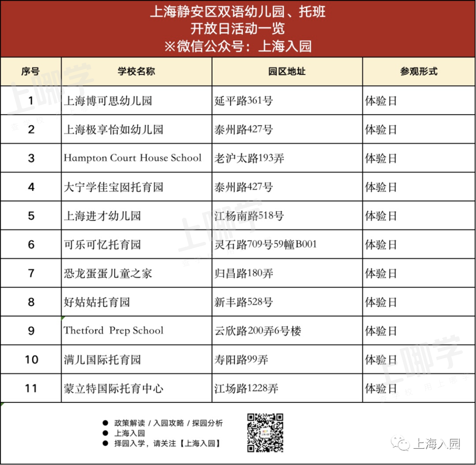The height and width of the screenshot is (465, 476).
Task: Select the subtitle 开放日活动一览
Action: 237,29
